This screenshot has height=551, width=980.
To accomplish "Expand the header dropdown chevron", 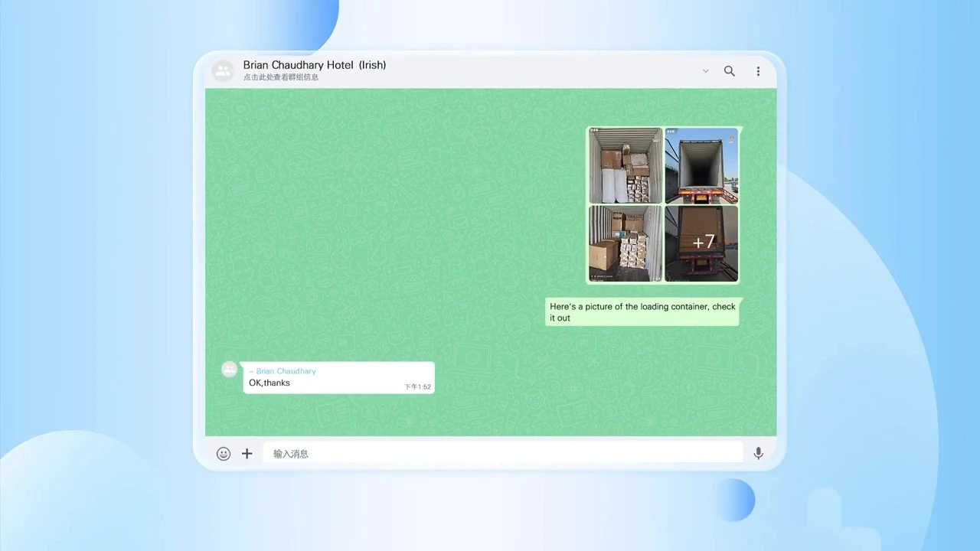I will coord(706,71).
